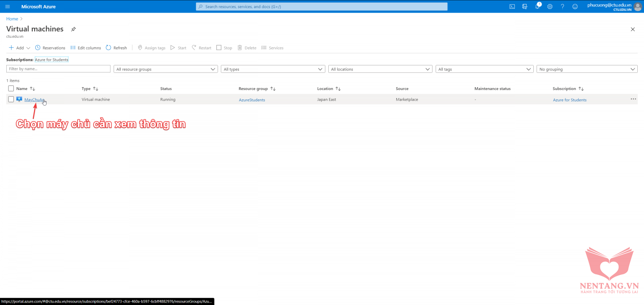Open the row's more options ellipsis
The image size is (644, 305).
coord(633,99)
